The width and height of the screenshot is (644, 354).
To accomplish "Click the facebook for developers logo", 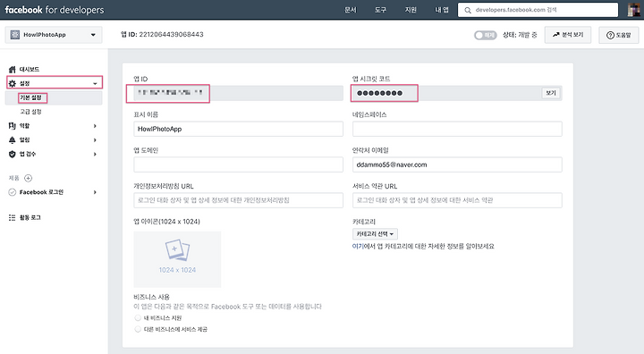I will click(x=55, y=10).
